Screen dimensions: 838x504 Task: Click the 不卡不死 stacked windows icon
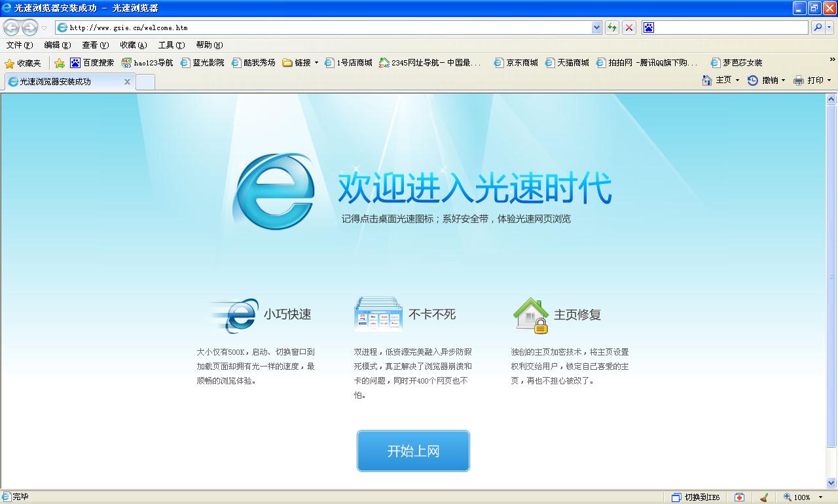(378, 314)
